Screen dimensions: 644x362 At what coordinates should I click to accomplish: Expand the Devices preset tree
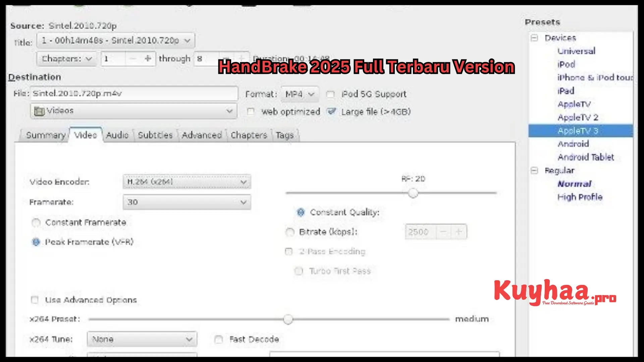535,38
